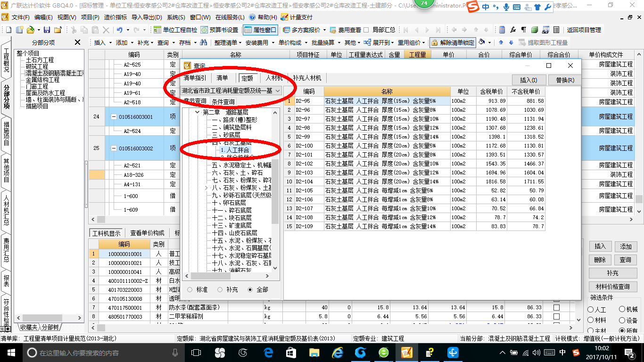Switch to 条件查询 tab

point(223,101)
